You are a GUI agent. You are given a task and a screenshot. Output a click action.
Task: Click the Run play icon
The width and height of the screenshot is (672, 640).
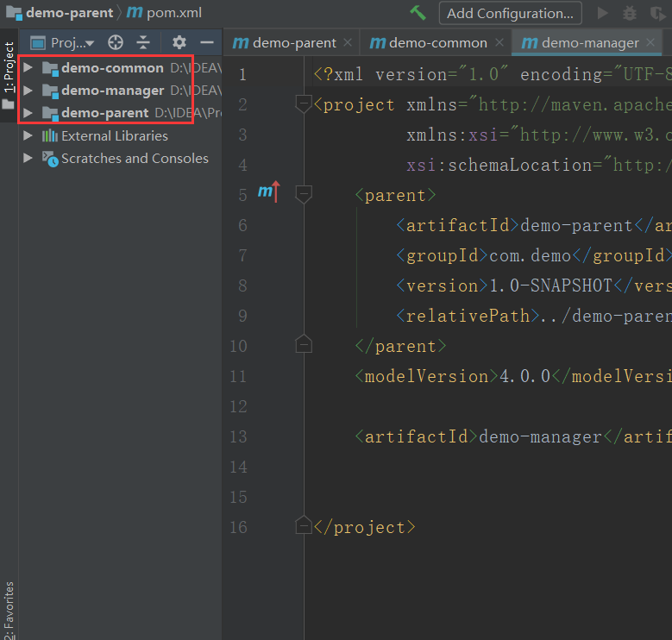coord(603,13)
